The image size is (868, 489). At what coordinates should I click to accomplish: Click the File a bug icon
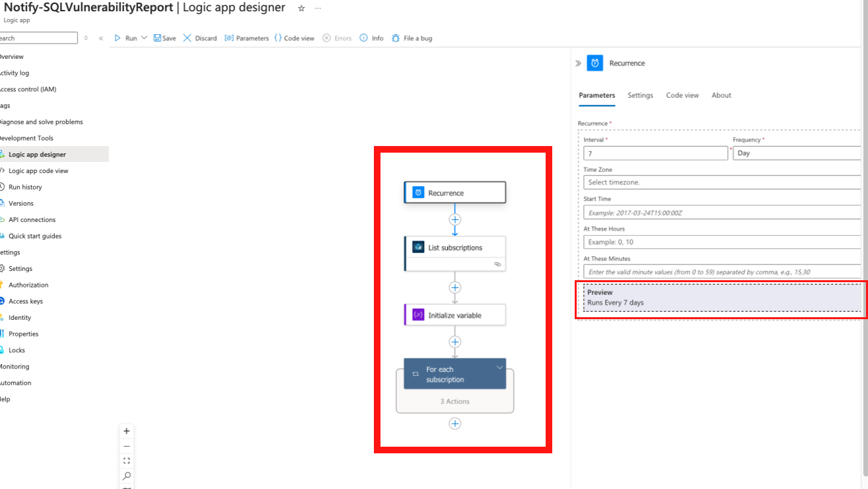396,38
